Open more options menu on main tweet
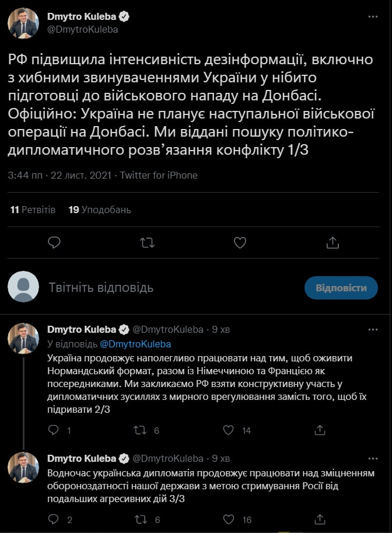The image size is (392, 533). pyautogui.click(x=373, y=17)
